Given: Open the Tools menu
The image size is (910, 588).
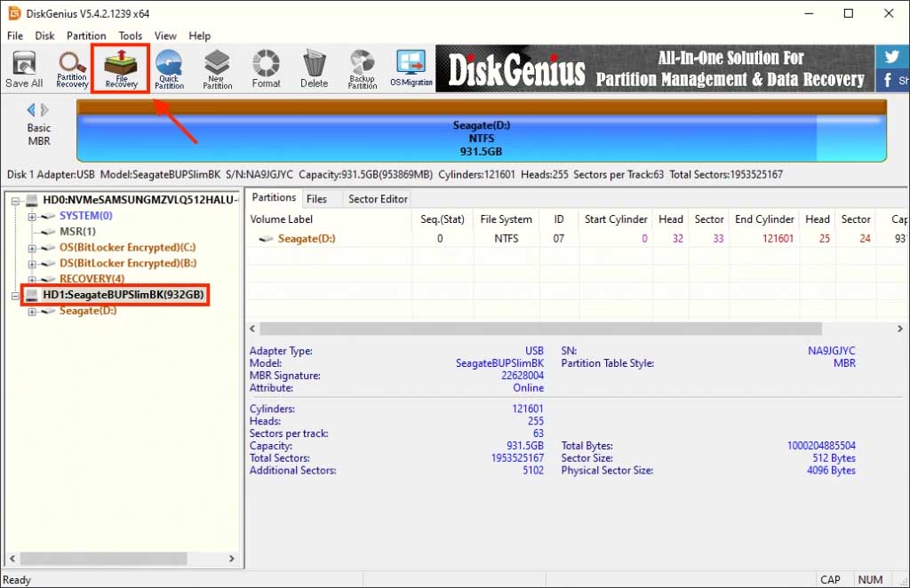Looking at the screenshot, I should (131, 36).
